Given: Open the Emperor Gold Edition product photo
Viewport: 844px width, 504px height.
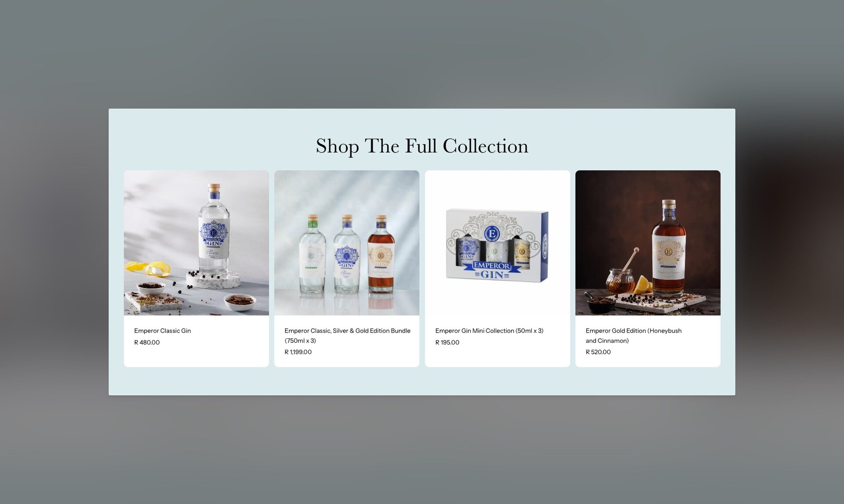Looking at the screenshot, I should click(648, 243).
